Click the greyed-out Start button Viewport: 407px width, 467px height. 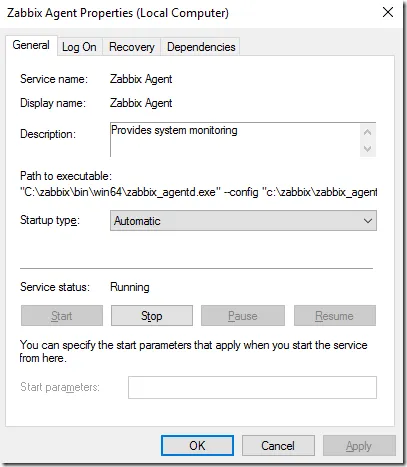coord(62,316)
